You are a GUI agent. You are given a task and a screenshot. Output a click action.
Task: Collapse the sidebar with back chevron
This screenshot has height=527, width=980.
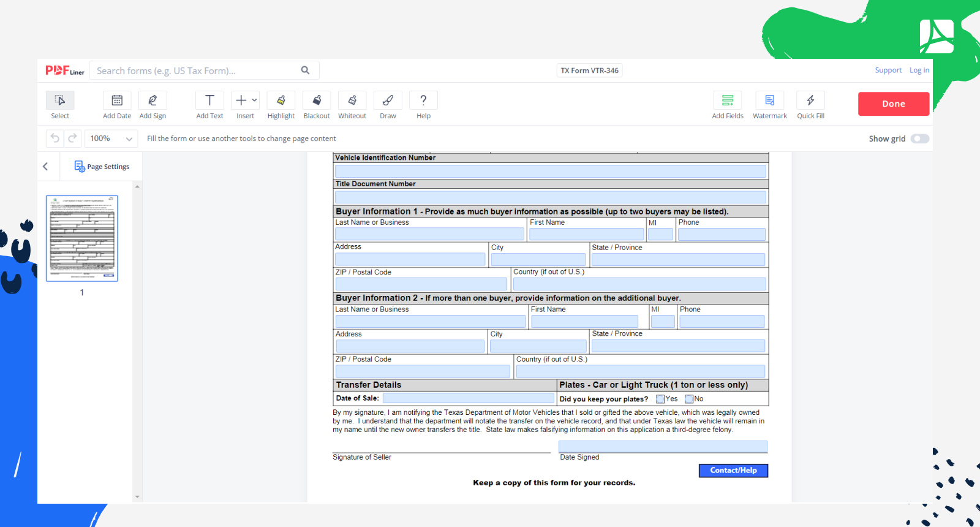(x=45, y=167)
